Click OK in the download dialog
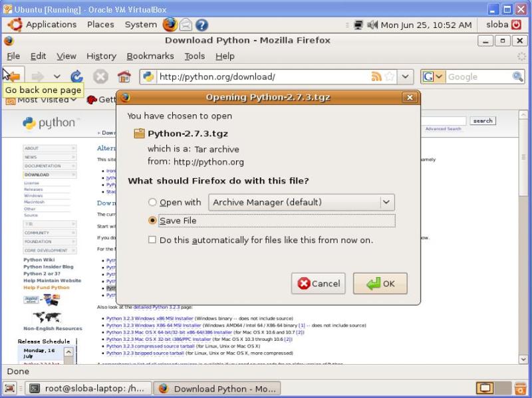Screen dimensions: 532x398 click(380, 284)
